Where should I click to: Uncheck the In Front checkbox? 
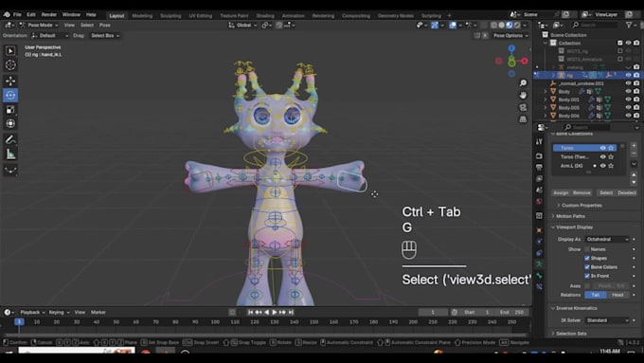pyautogui.click(x=587, y=276)
